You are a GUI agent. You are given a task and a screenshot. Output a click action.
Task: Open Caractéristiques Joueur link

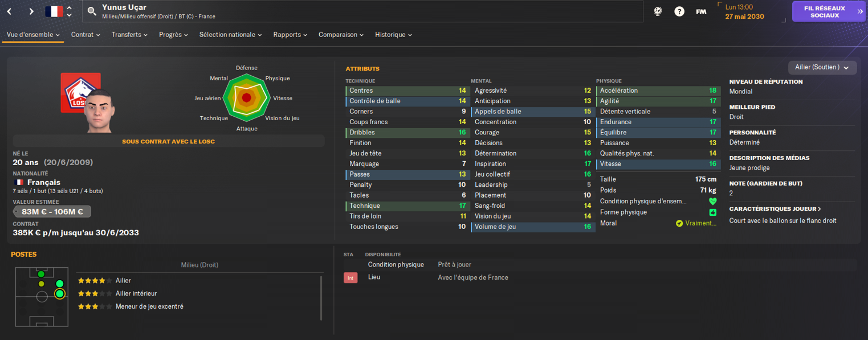(775, 209)
